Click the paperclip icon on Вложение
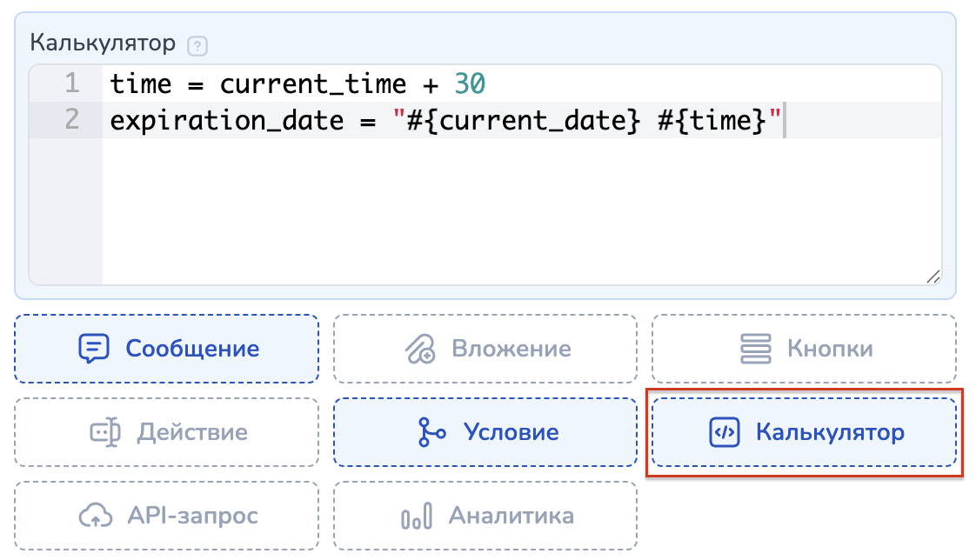The width and height of the screenshot is (976, 560). (x=420, y=349)
